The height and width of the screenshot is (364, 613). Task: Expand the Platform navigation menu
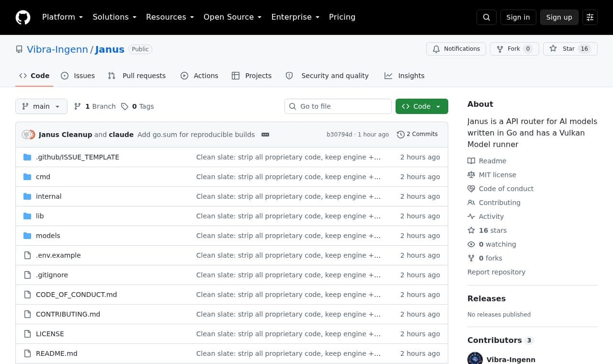pos(63,17)
